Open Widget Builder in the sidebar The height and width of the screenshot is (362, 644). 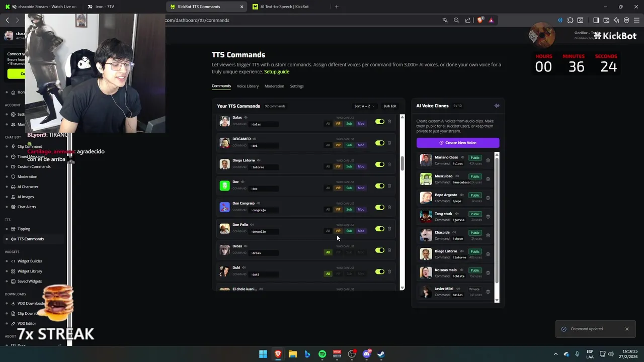30,261
